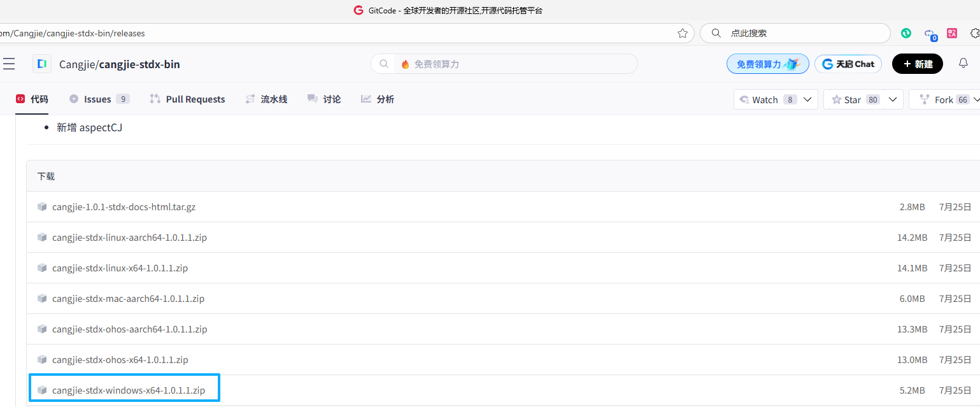Click package icon for ohos-aarch64 zip
980x407 pixels.
[x=42, y=329]
